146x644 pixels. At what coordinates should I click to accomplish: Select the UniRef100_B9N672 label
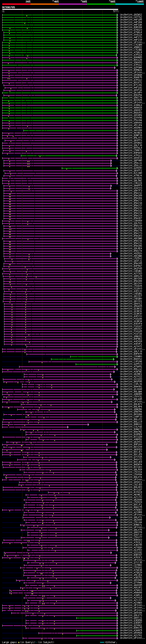[x=131, y=429]
